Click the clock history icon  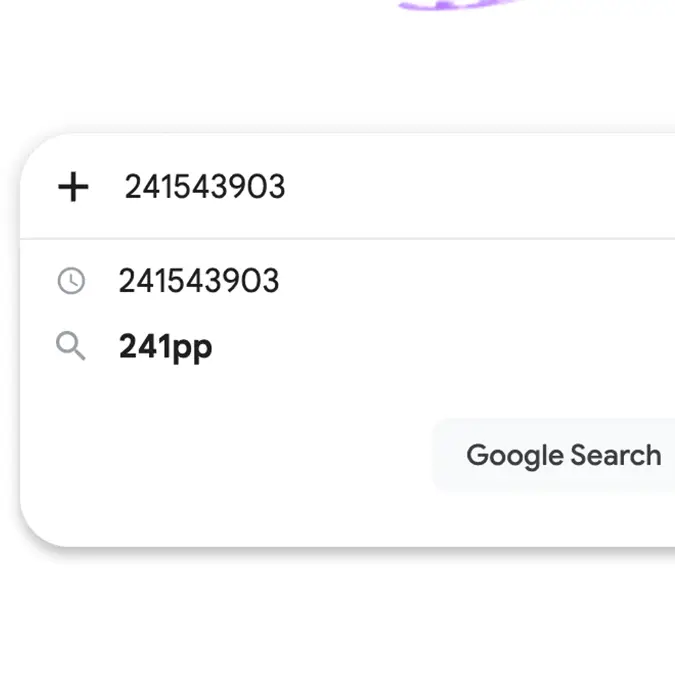(x=71, y=281)
